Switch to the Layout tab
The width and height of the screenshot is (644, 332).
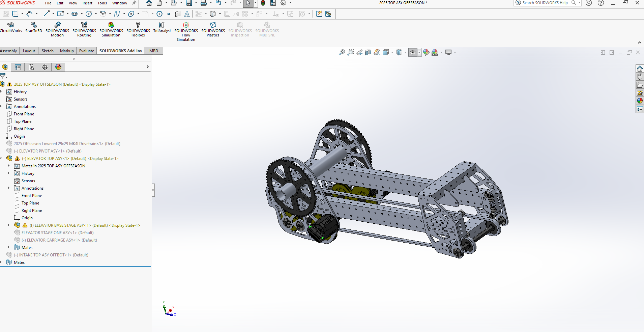pos(29,51)
